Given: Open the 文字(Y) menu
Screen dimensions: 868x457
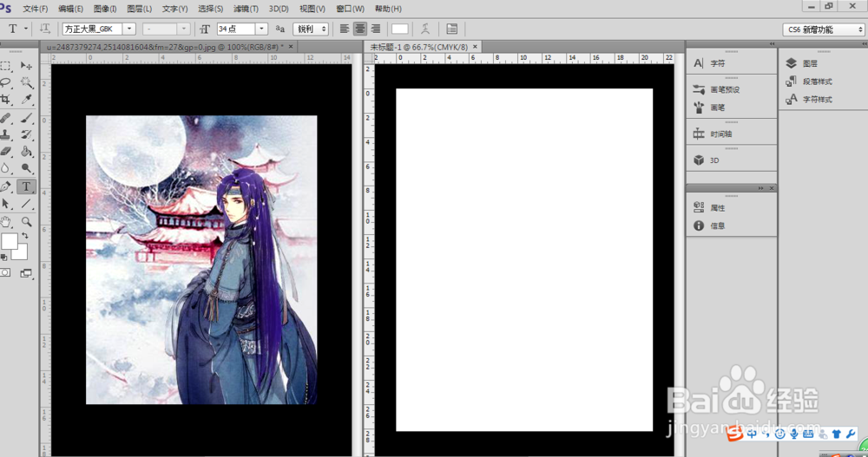Looking at the screenshot, I should (x=174, y=9).
